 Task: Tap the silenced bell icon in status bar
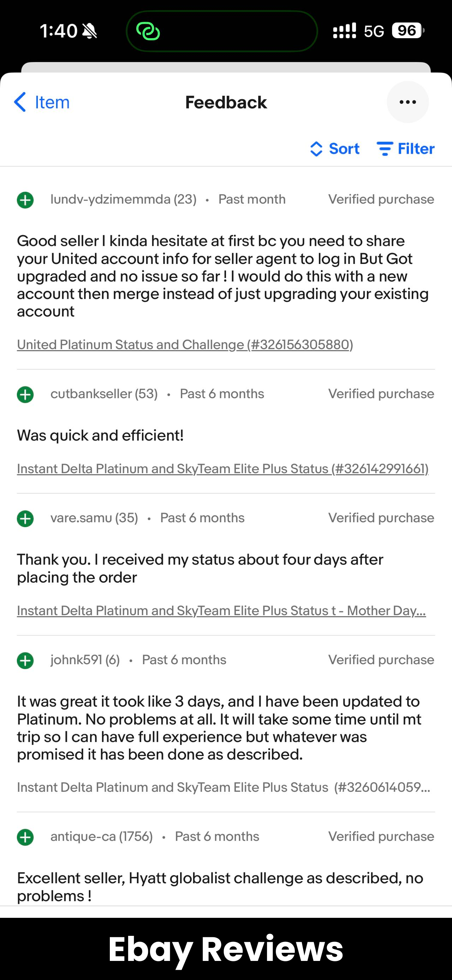click(x=90, y=31)
